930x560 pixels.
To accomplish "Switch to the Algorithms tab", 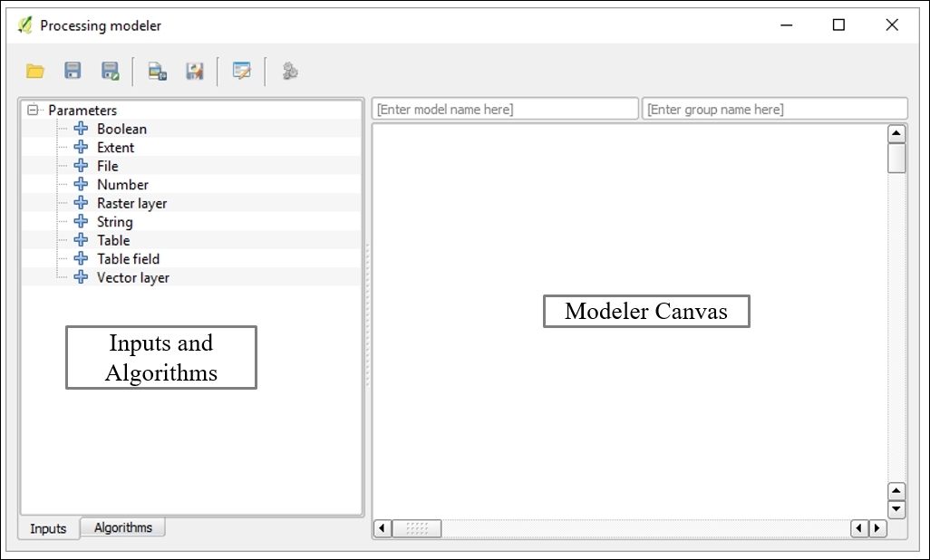I will tap(122, 527).
